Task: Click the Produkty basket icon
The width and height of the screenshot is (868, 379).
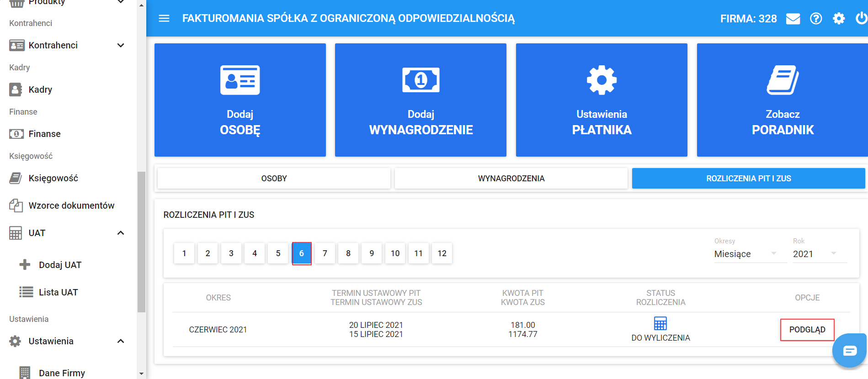Action: [16, 3]
